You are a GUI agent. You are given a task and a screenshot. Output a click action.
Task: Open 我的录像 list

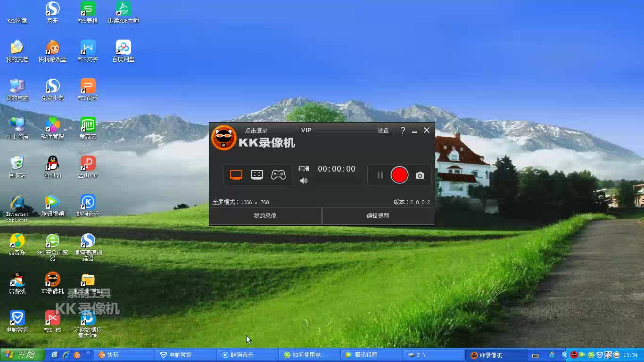click(x=265, y=216)
